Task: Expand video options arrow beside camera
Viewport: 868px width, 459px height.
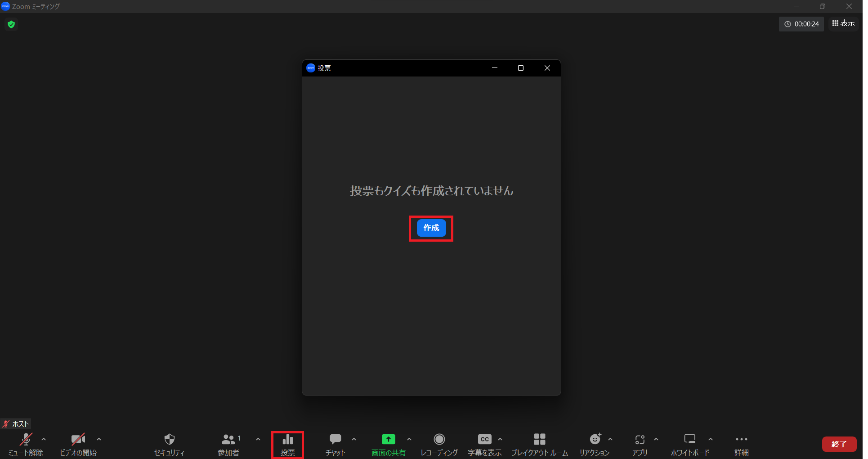Action: click(99, 439)
